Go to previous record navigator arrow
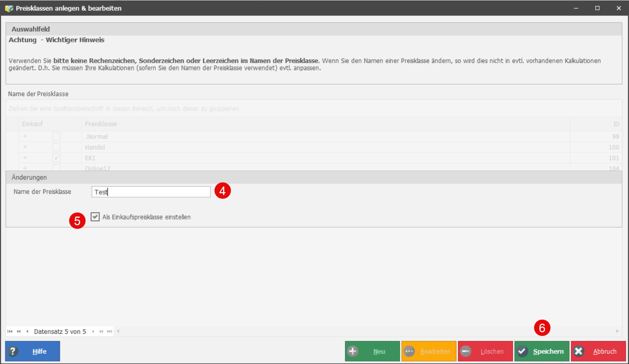 (27, 331)
